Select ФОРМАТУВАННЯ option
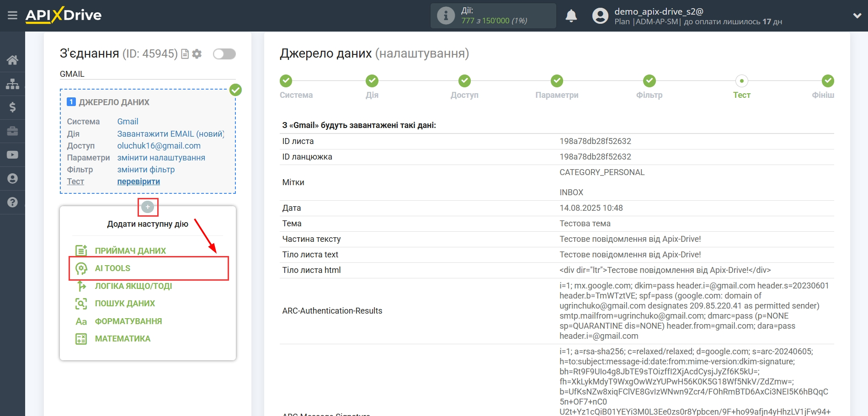Screen dimensions: 868x416 (x=128, y=321)
